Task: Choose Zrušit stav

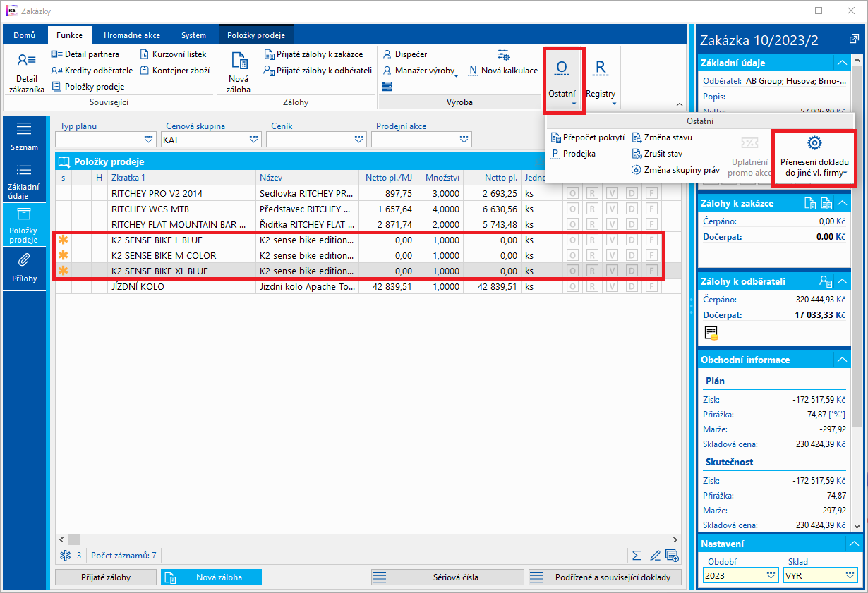Action: coord(657,153)
